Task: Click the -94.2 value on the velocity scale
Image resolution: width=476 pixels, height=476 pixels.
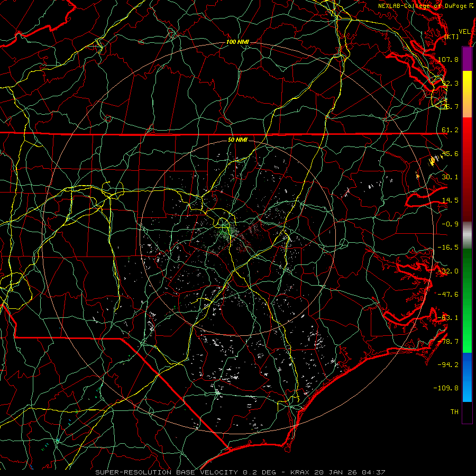Action: 448,364
